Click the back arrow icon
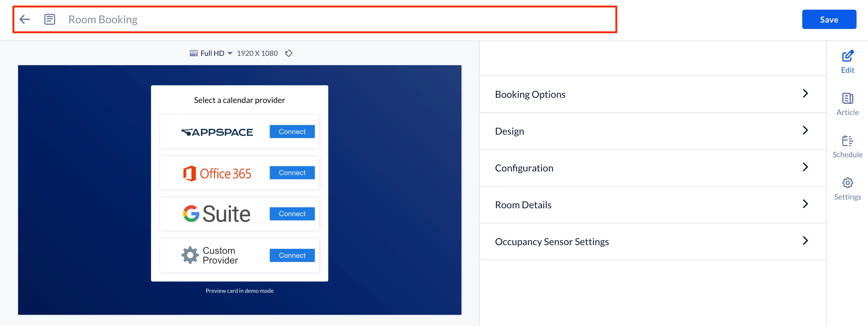Screen dimensions: 868x326 tap(25, 19)
